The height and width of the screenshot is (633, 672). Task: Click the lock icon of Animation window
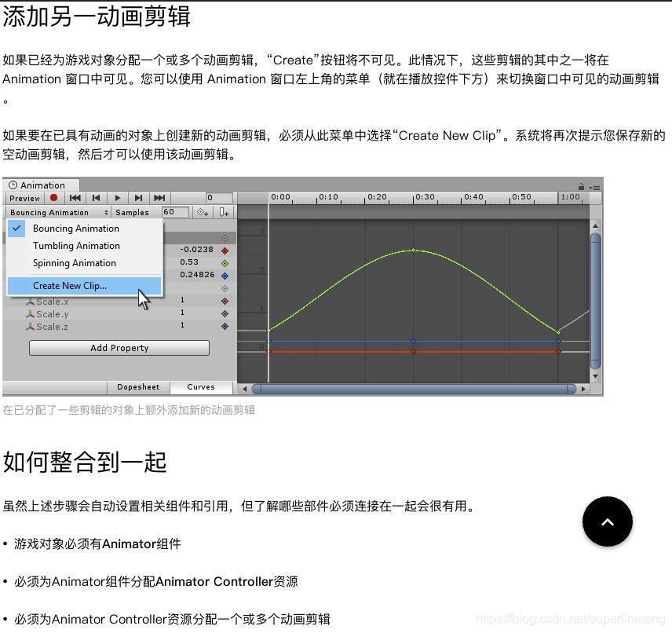tap(581, 187)
